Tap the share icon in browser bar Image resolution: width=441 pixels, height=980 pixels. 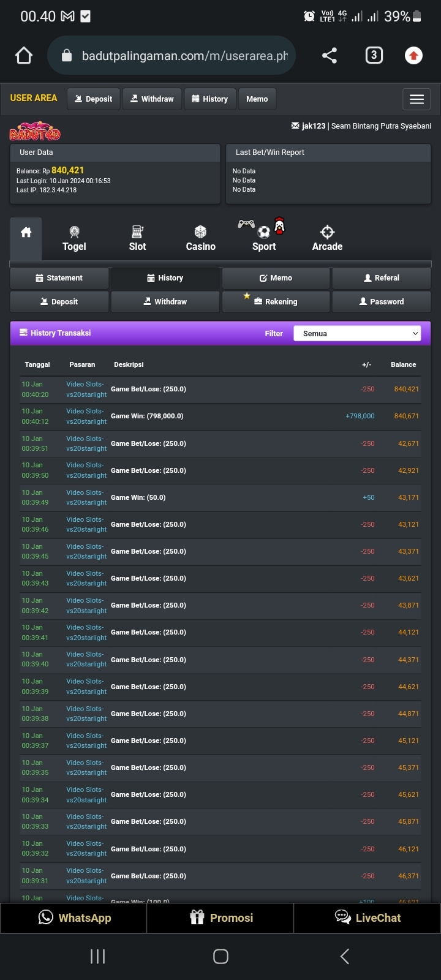[x=330, y=56]
